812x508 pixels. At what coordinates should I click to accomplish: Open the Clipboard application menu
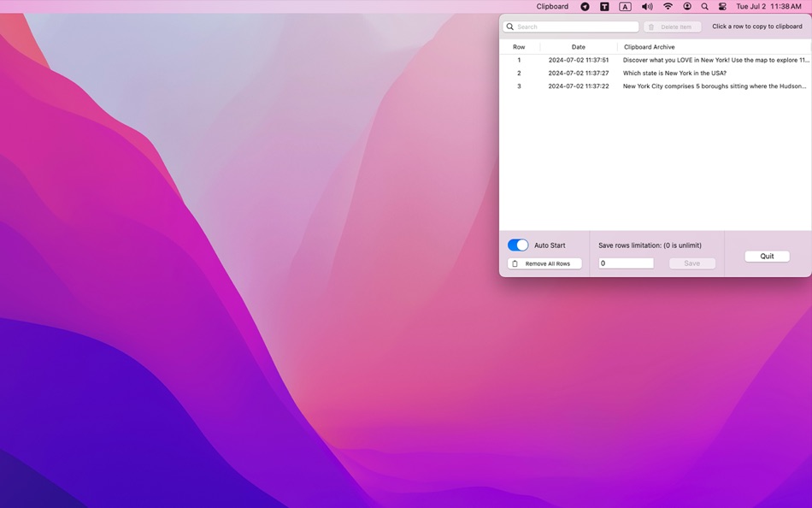coord(551,6)
